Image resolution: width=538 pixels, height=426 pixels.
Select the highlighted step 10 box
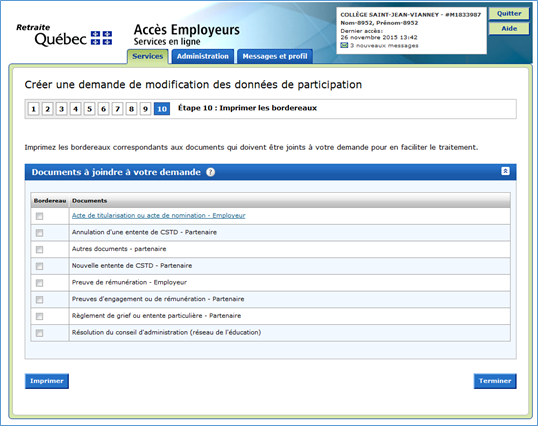[x=162, y=109]
